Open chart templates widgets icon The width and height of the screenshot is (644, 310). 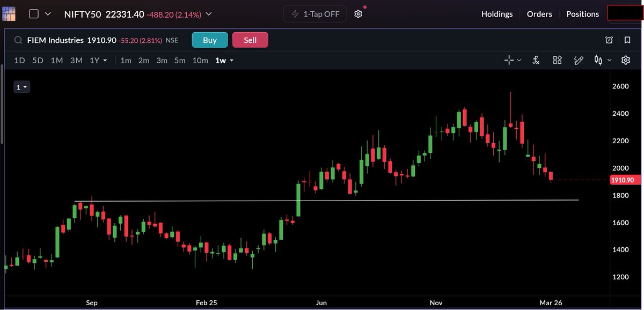pos(557,60)
